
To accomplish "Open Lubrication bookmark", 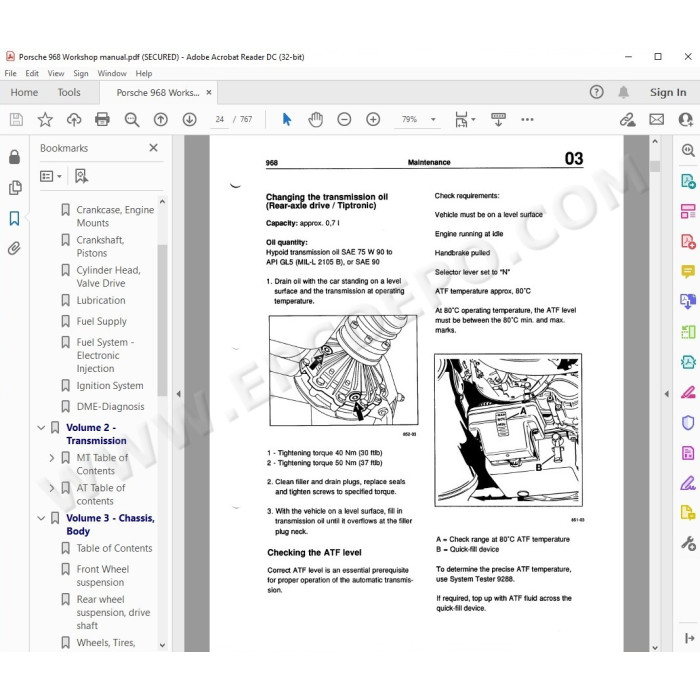I will (101, 300).
